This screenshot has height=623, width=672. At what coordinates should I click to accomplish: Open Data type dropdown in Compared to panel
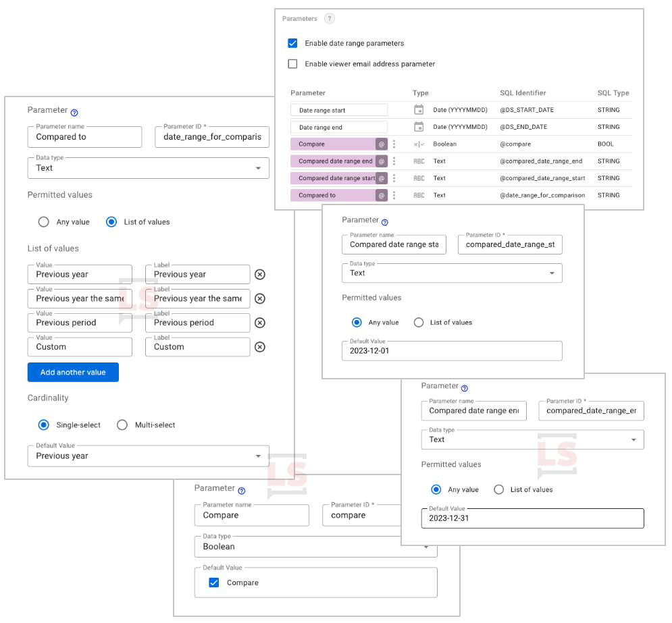pyautogui.click(x=149, y=168)
